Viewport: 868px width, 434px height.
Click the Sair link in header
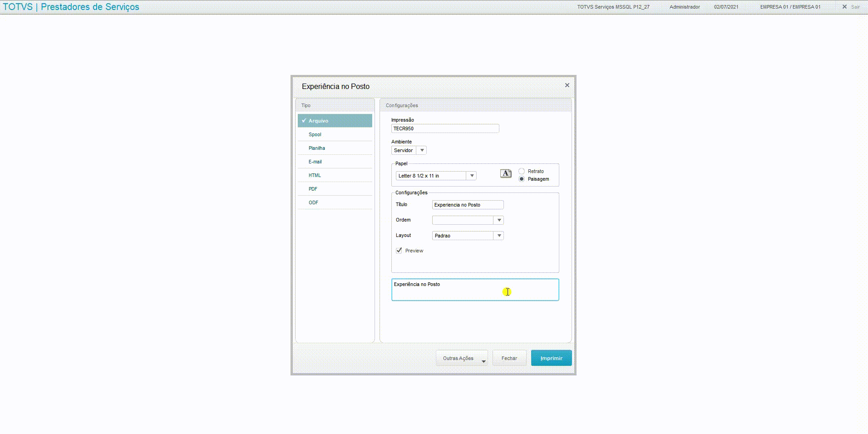click(x=855, y=7)
